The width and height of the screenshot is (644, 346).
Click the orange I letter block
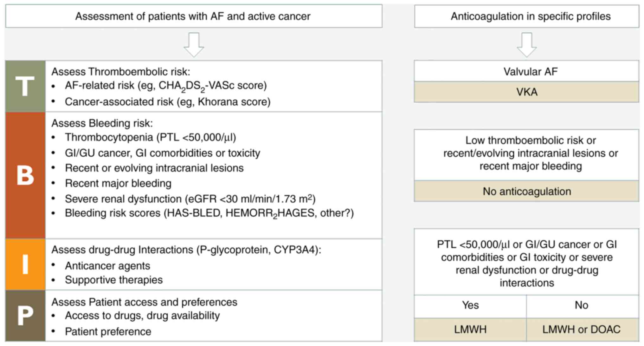pyautogui.click(x=25, y=264)
